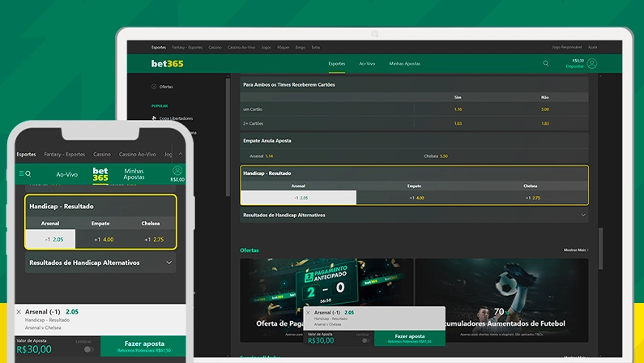Screen dimensions: 644x363
Task: Edit R$30,00 stake field on phone
Action: (34, 349)
